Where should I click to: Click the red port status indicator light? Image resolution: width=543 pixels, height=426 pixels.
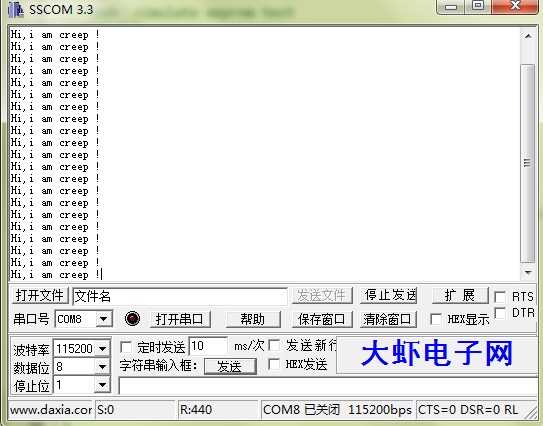click(x=132, y=318)
